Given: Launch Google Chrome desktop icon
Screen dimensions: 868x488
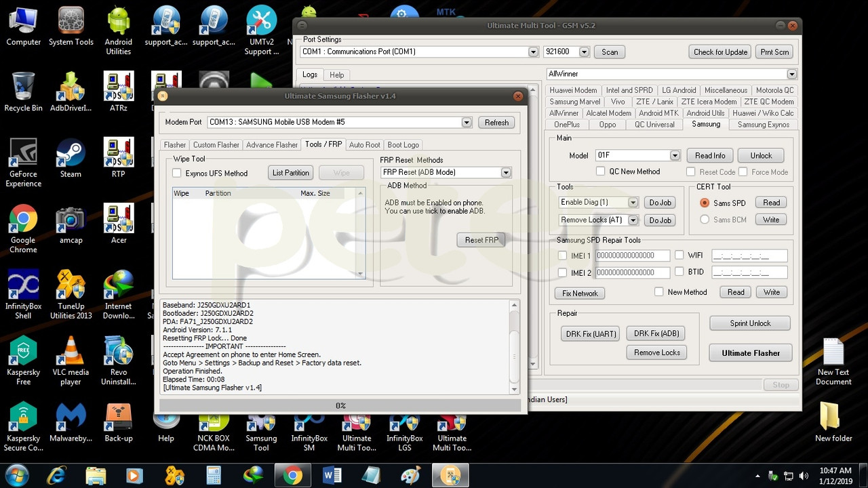Looking at the screenshot, I should click(x=23, y=229).
